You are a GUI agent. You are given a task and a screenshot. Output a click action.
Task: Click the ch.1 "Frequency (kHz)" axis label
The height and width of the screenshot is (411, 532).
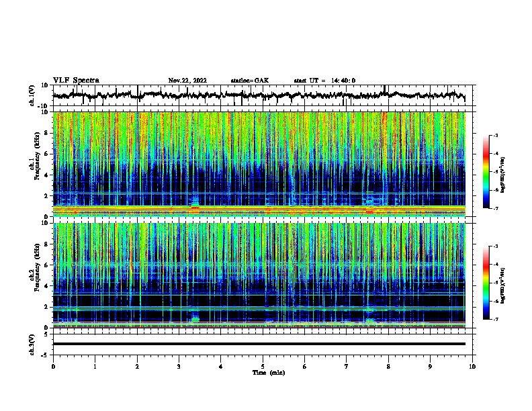click(x=37, y=156)
